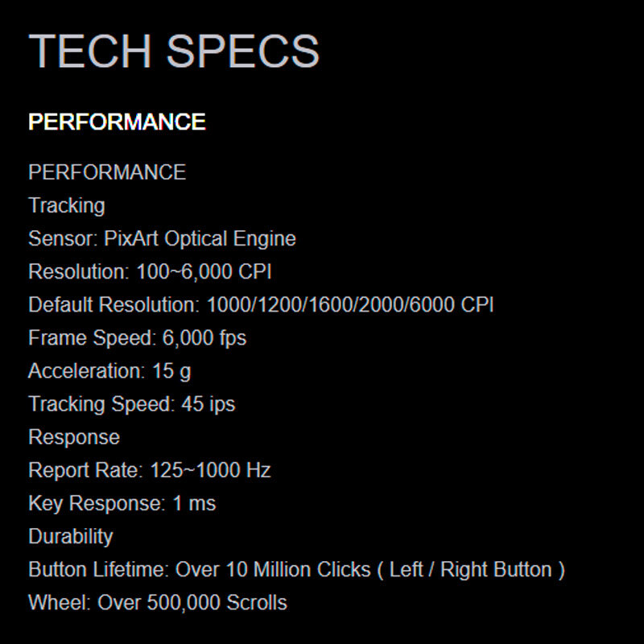Click the Button Lifetime spec line
Screen dimensions: 644x644
pyautogui.click(x=297, y=570)
